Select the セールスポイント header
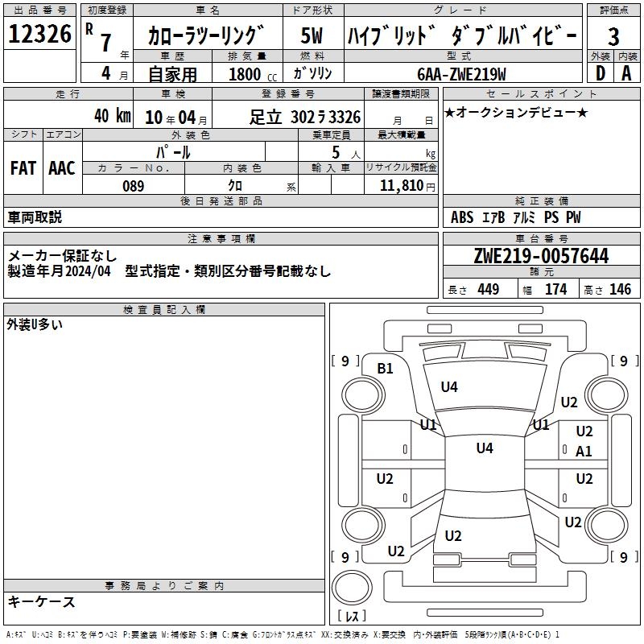The width and height of the screenshot is (644, 644). tap(541, 93)
